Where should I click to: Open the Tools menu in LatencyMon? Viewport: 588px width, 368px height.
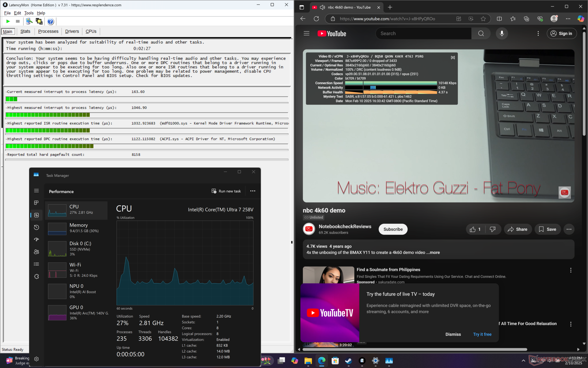(29, 13)
